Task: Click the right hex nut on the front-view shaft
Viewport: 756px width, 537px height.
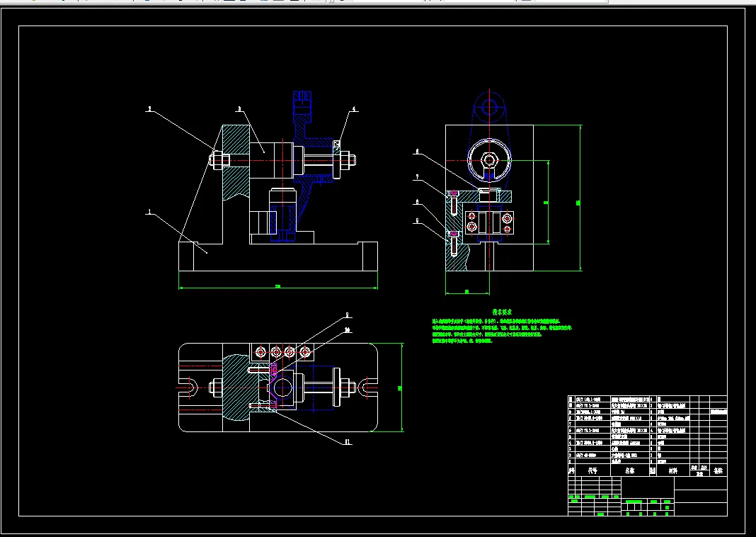Action: point(347,159)
